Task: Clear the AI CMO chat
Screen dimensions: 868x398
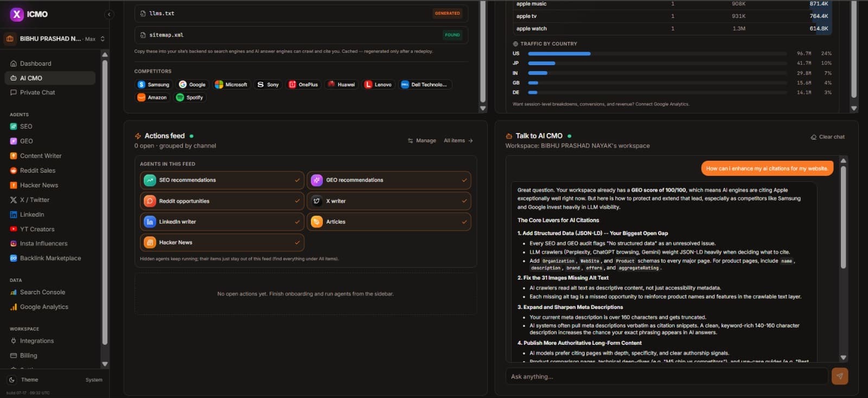Action: pyautogui.click(x=828, y=137)
